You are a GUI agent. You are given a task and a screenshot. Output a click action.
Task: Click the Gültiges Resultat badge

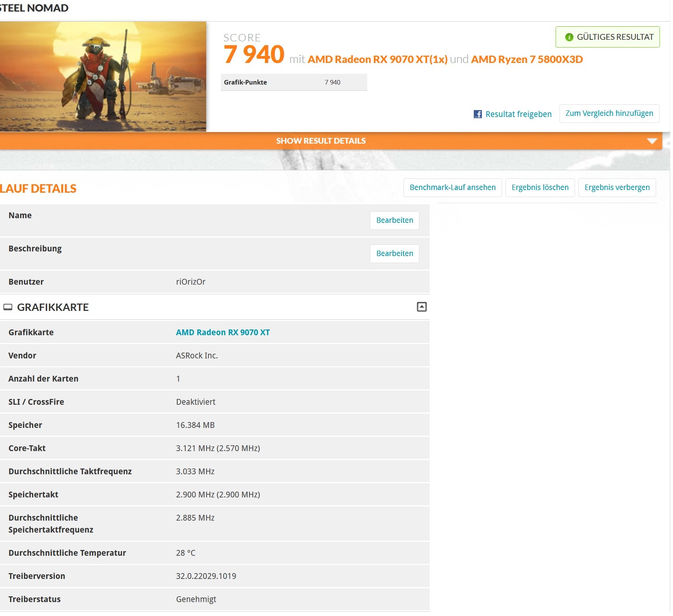point(607,37)
